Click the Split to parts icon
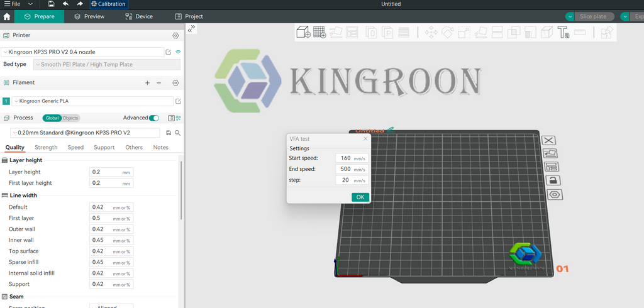The height and width of the screenshot is (308, 644). click(387, 33)
